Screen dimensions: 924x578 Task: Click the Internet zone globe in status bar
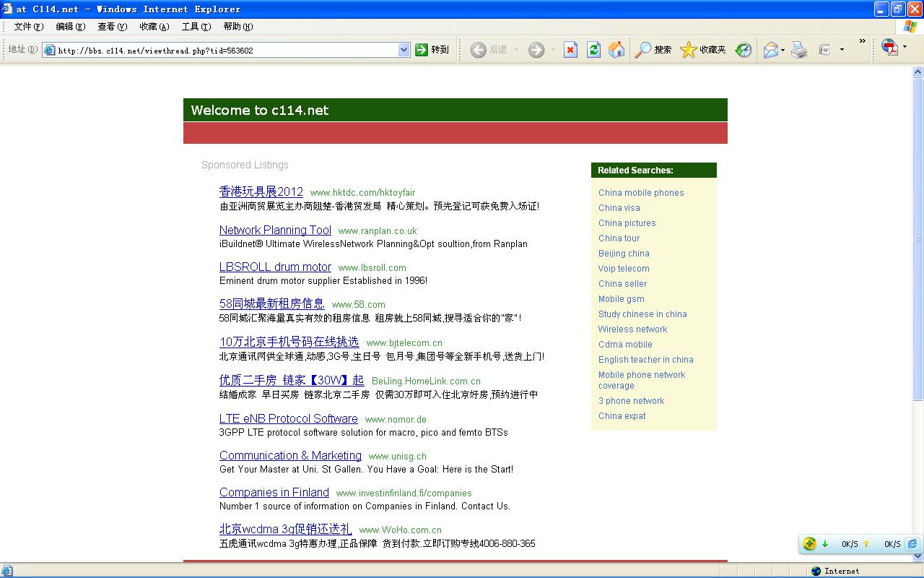coord(816,571)
